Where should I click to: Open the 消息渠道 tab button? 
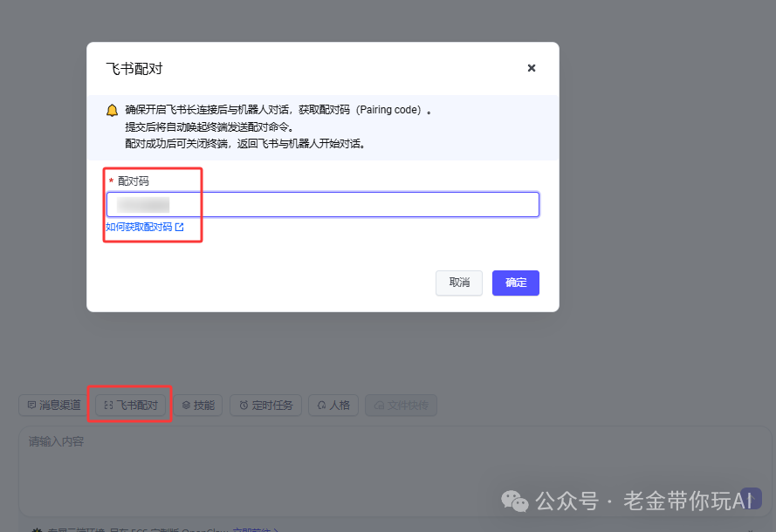(x=53, y=406)
